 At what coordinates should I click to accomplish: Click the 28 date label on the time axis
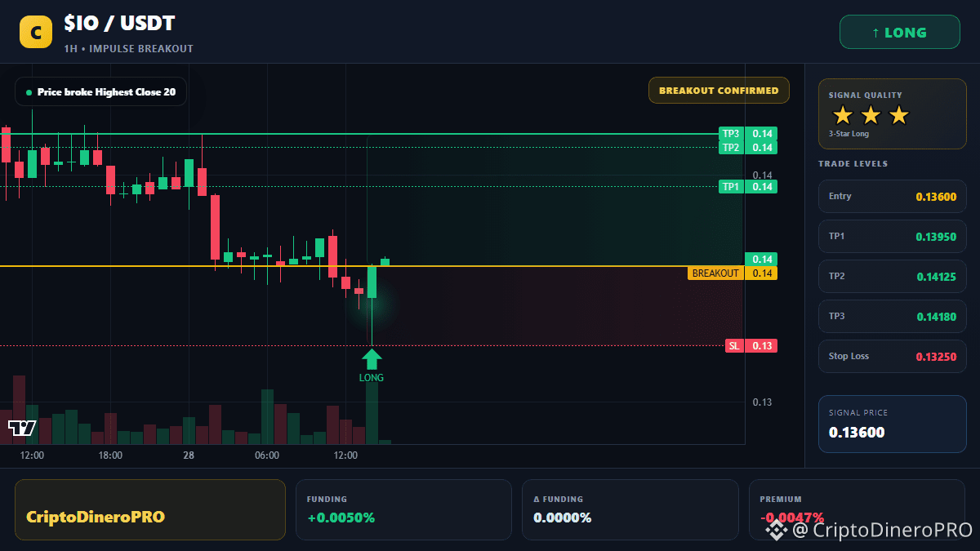tap(189, 455)
